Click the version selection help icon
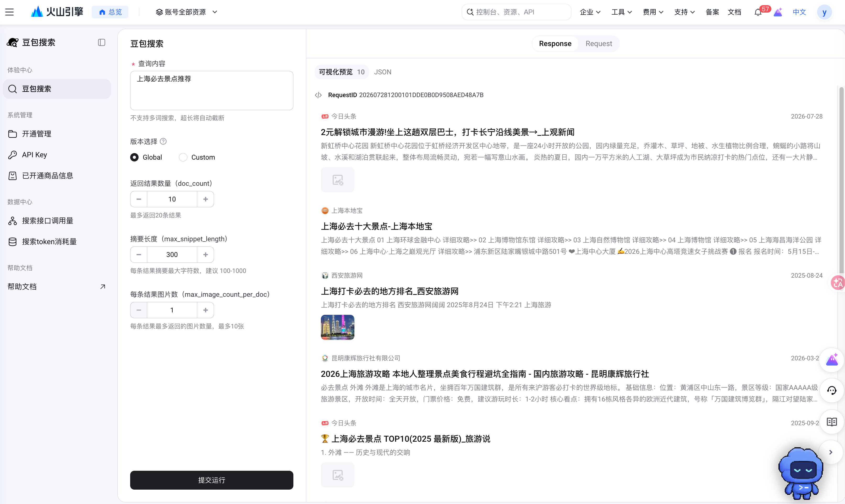Screen dimensions: 845x504 tap(163, 141)
